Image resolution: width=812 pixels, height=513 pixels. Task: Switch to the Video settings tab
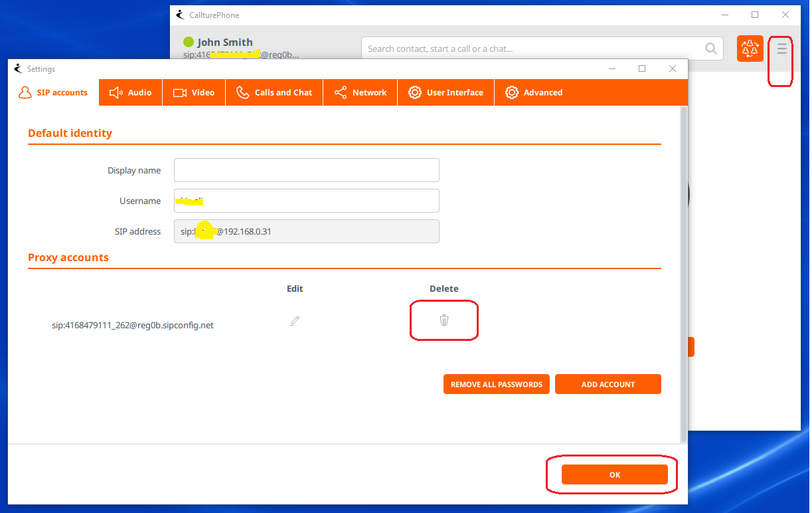point(194,92)
